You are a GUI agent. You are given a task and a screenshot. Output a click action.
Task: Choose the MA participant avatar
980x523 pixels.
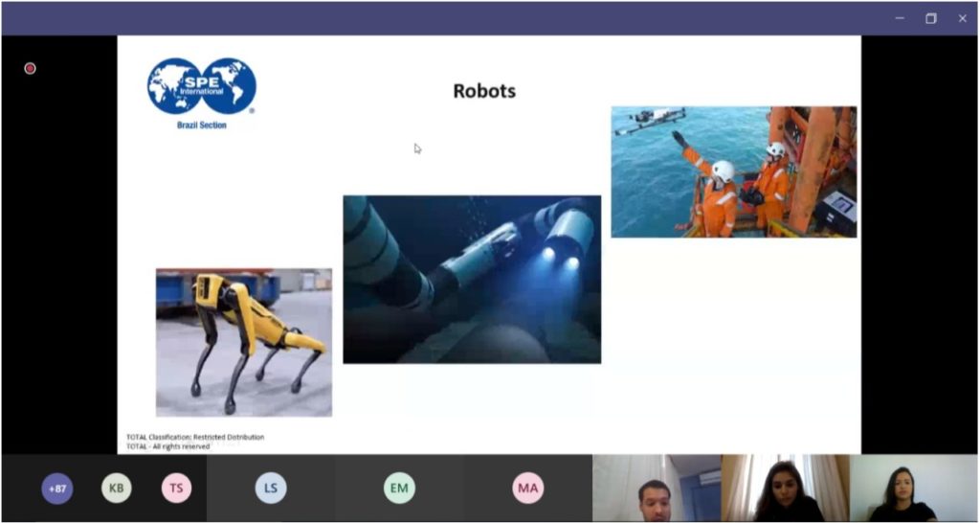click(527, 489)
